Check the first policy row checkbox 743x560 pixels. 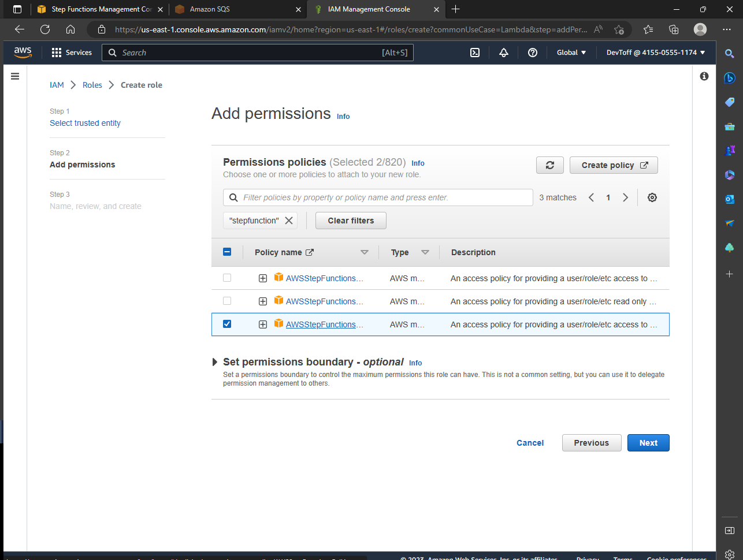click(x=226, y=278)
